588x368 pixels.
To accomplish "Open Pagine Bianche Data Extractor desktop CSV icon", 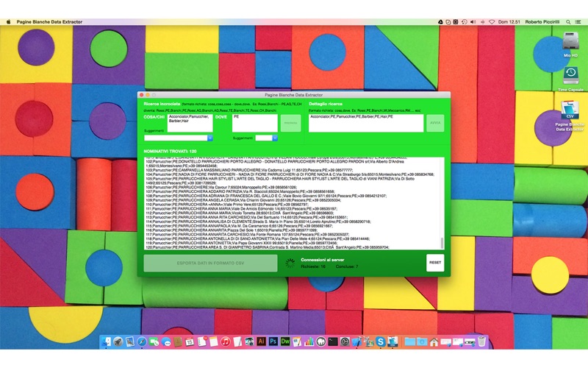I will coord(570,116).
